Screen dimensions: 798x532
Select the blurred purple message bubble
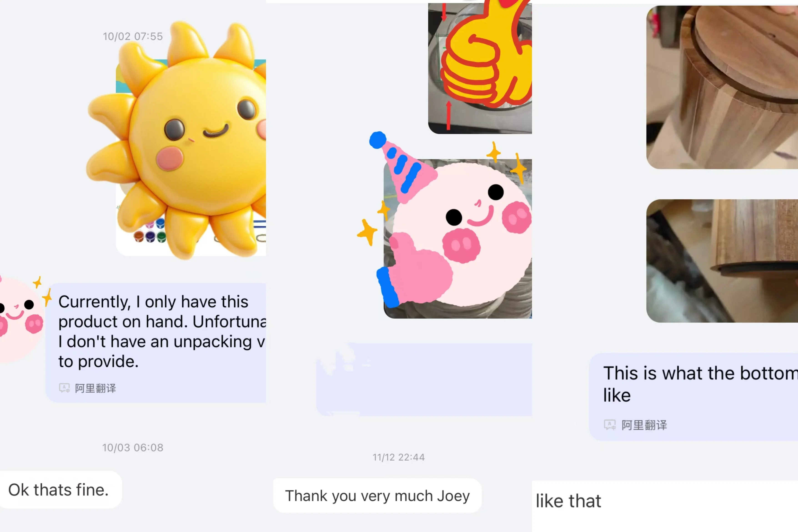(x=424, y=379)
